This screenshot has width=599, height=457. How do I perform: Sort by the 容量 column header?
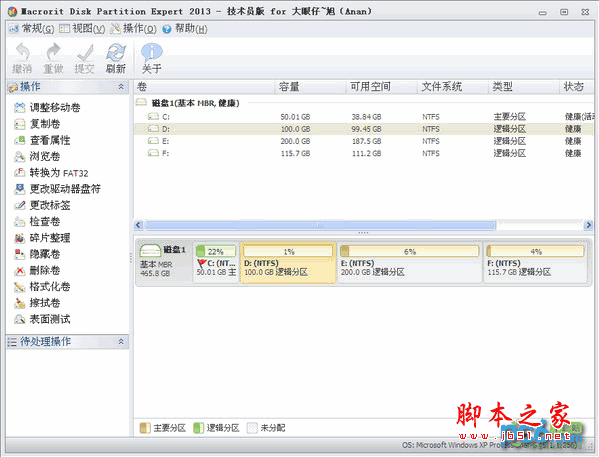click(x=310, y=87)
